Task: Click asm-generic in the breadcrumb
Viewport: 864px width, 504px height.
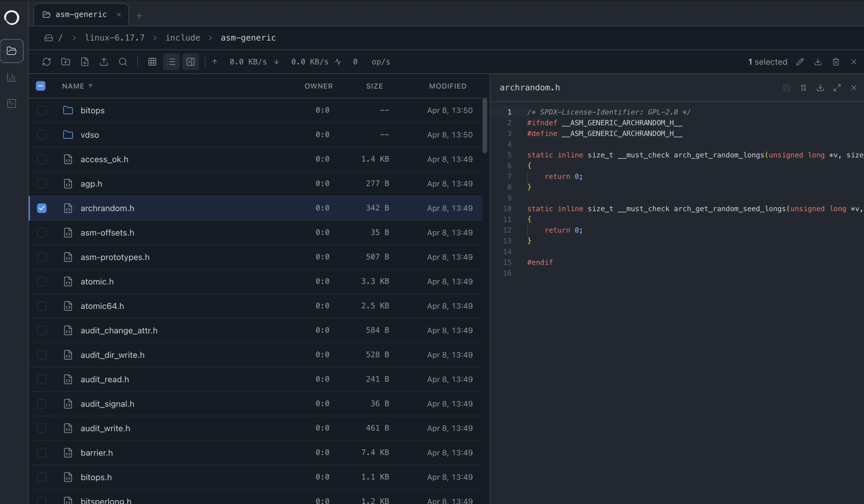Action: [x=248, y=38]
